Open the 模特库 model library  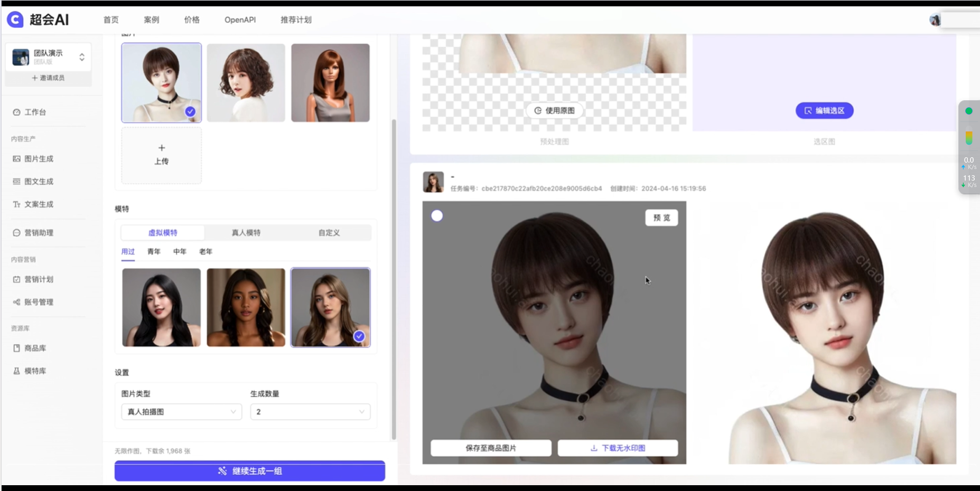coord(35,371)
